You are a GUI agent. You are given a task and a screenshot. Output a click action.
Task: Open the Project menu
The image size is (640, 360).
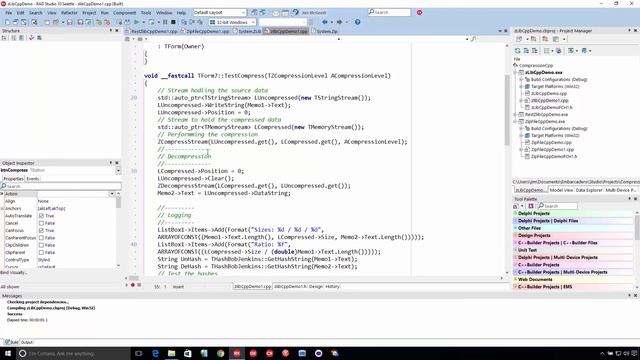pos(89,13)
